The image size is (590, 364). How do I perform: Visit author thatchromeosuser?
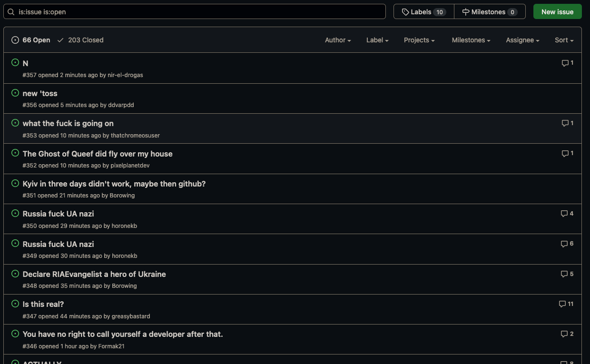point(135,135)
